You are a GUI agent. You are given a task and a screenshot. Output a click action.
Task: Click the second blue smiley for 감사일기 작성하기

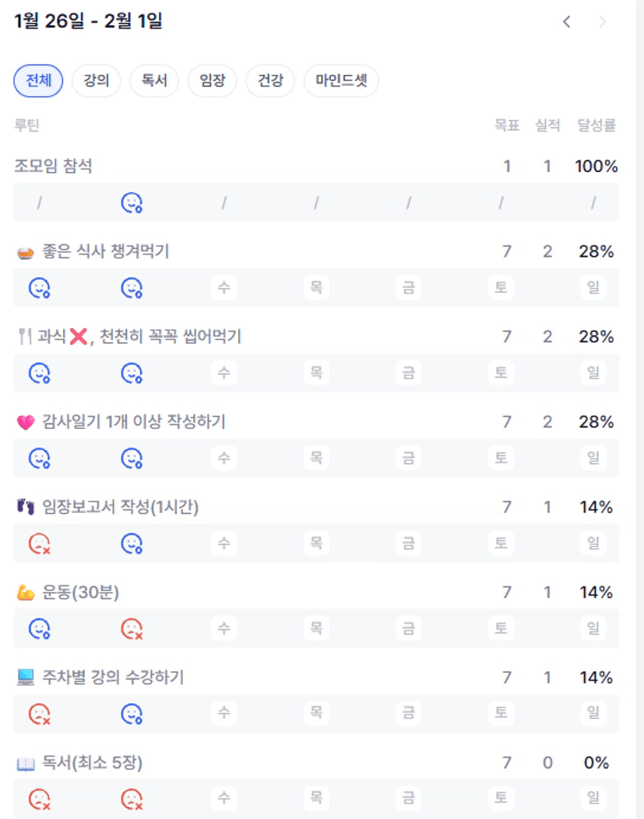132,459
